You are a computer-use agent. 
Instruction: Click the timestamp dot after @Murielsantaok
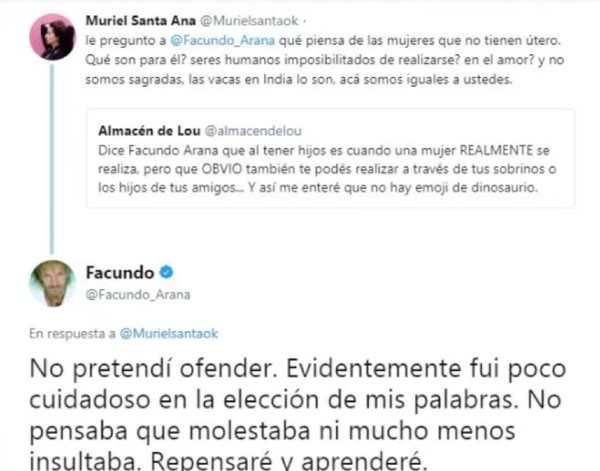(x=305, y=21)
